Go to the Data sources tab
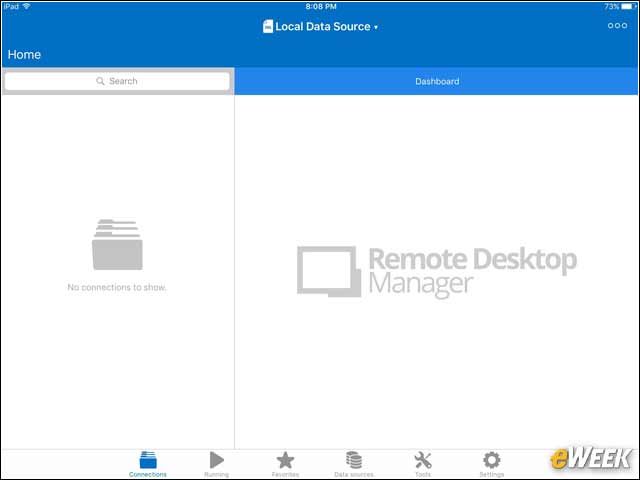640x480 pixels. tap(354, 464)
